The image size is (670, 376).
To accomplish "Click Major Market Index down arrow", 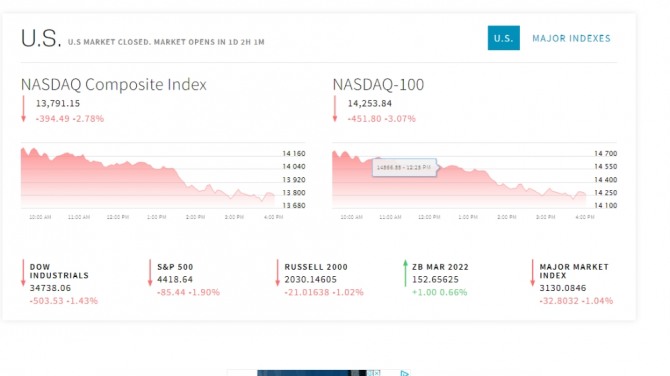I will pyautogui.click(x=532, y=273).
